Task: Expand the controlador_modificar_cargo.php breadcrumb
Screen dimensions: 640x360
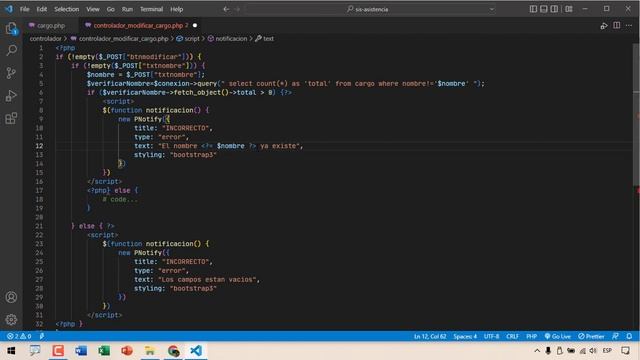Action: (x=123, y=39)
